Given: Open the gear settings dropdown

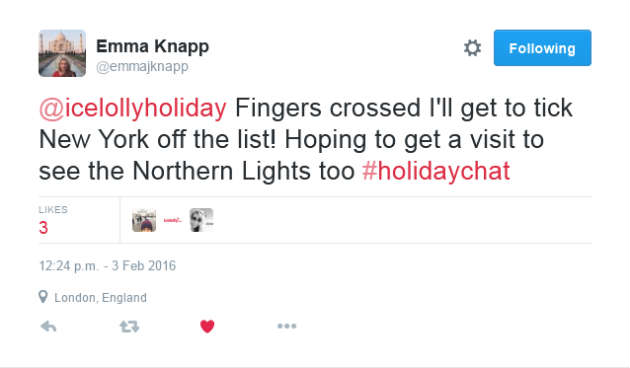Looking at the screenshot, I should 472,48.
